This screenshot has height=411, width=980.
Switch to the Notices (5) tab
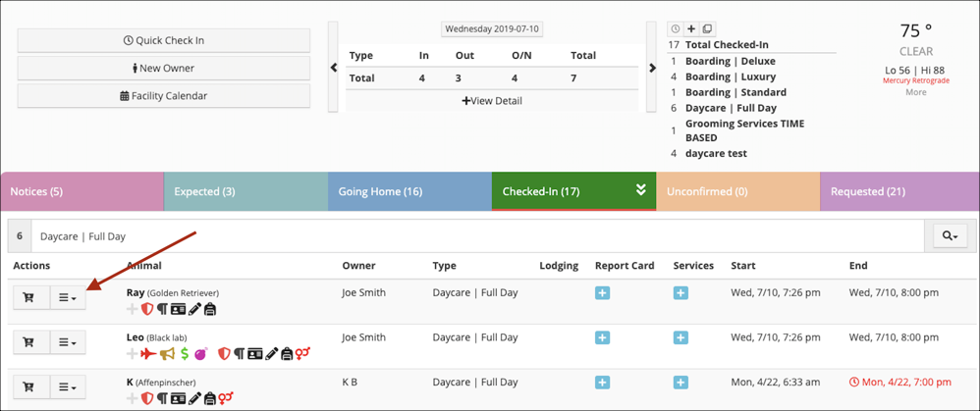tap(82, 191)
